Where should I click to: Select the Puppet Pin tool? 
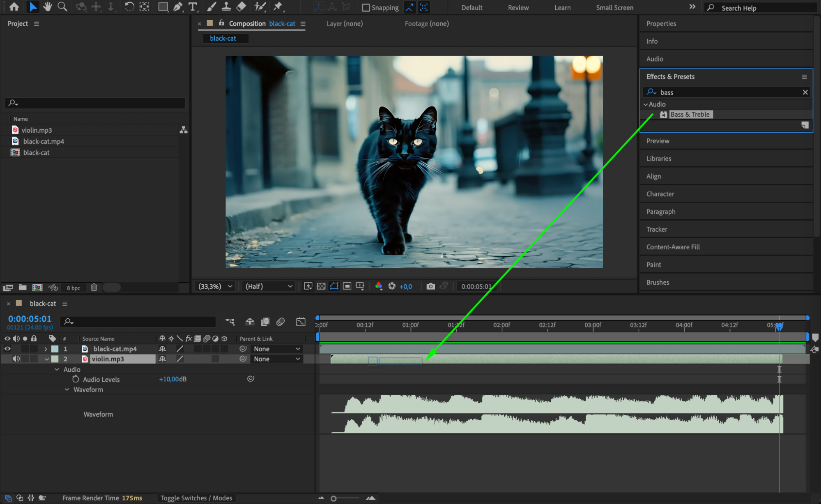click(x=278, y=7)
